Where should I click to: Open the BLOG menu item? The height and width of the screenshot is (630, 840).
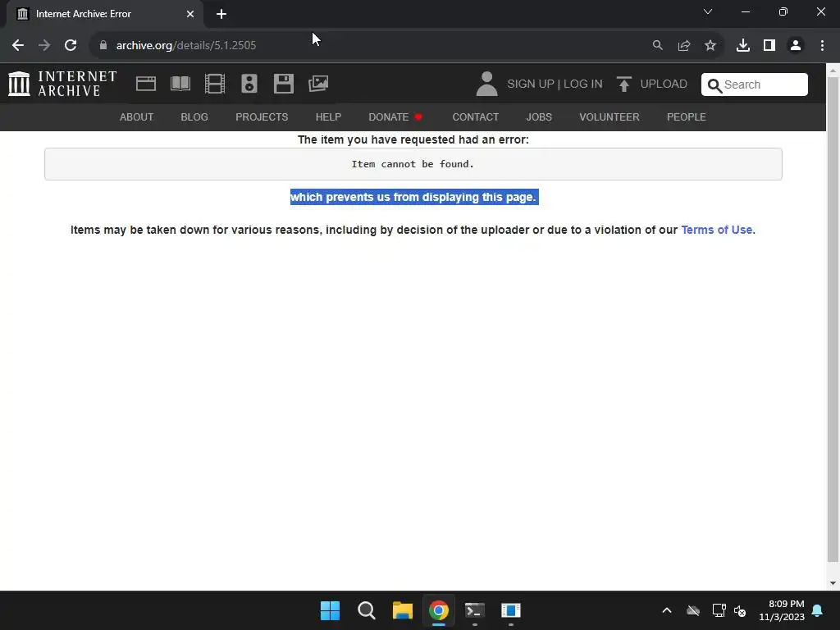click(194, 116)
